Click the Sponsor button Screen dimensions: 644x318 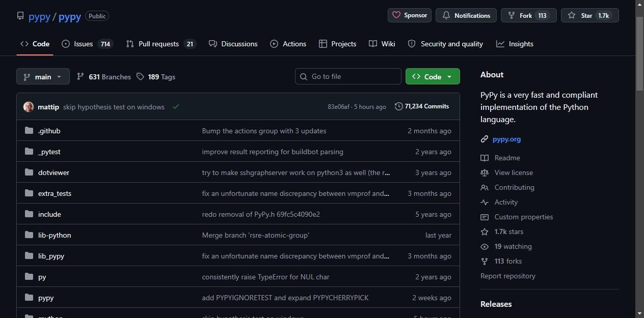[410, 15]
